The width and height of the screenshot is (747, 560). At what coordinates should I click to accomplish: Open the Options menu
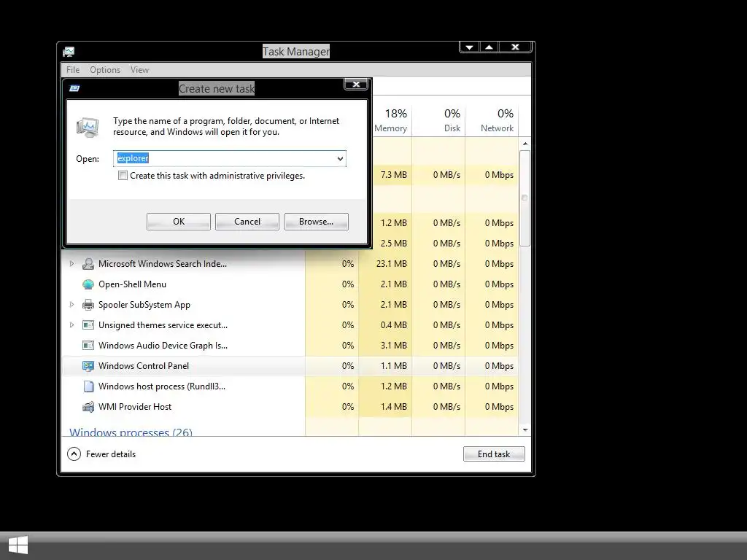click(x=105, y=70)
